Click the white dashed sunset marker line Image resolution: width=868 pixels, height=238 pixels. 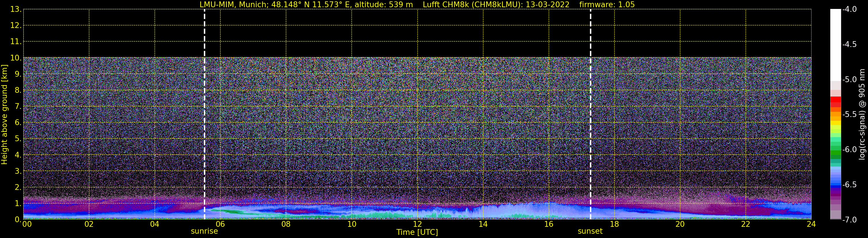591,114
